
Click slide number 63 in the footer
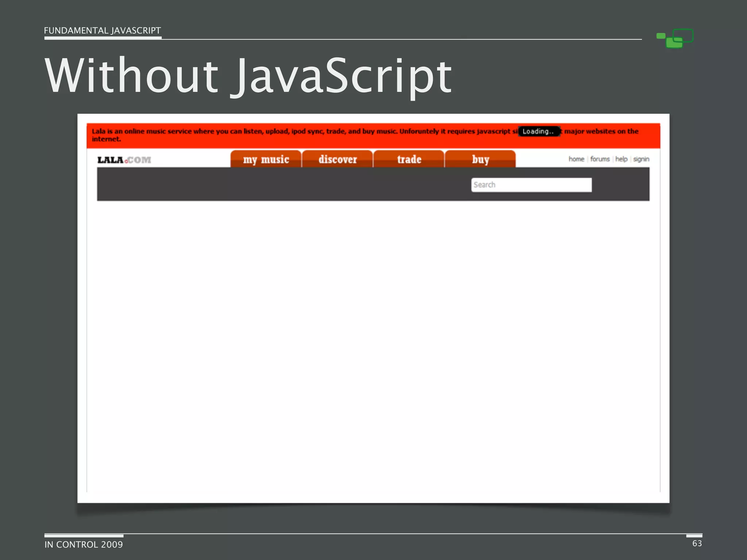[x=697, y=543]
